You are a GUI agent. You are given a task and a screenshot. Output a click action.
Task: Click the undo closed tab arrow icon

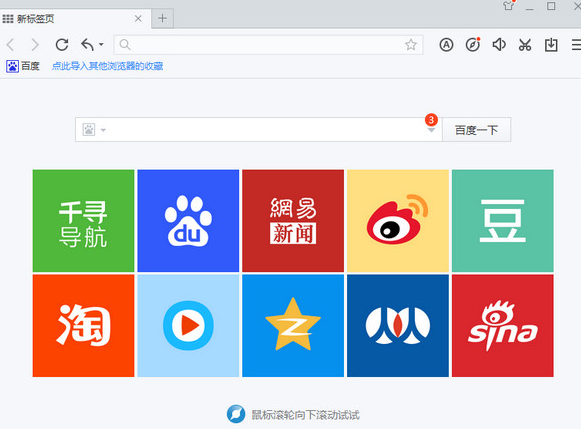point(87,45)
